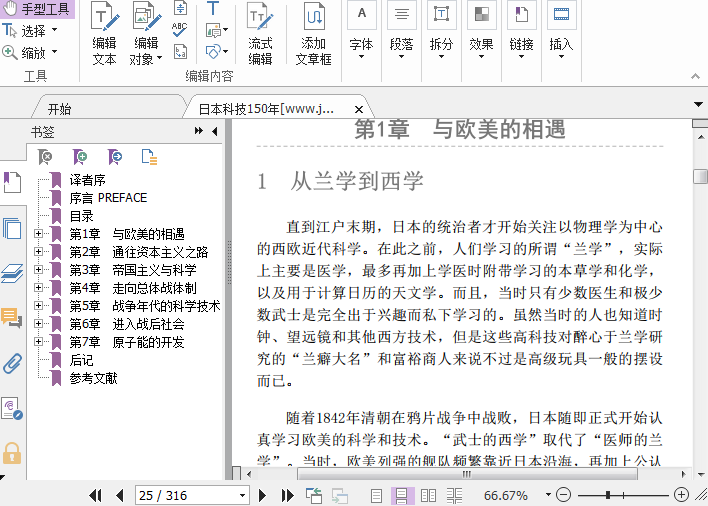This screenshot has height=506, width=708.
Task: Click the Edit Object (编辑对象) tool
Action: (x=146, y=33)
